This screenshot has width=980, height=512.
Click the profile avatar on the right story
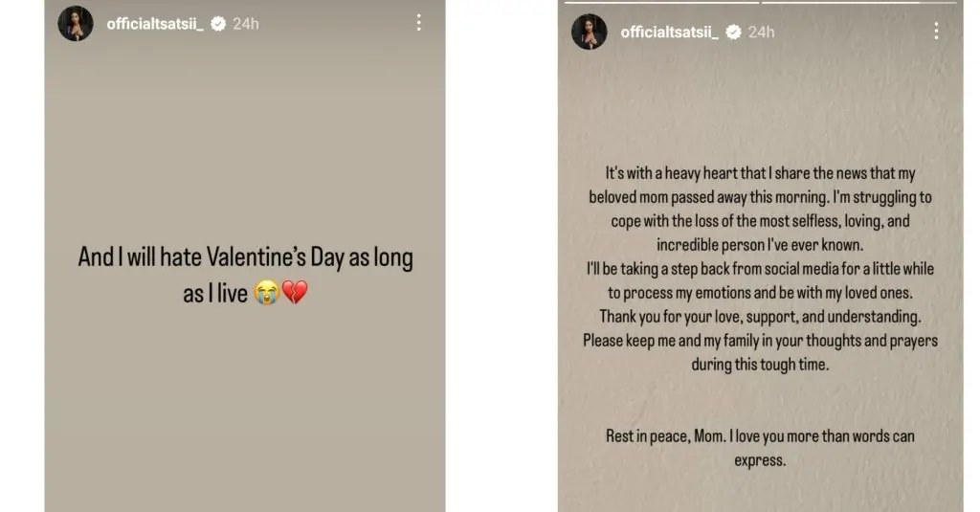[590, 32]
